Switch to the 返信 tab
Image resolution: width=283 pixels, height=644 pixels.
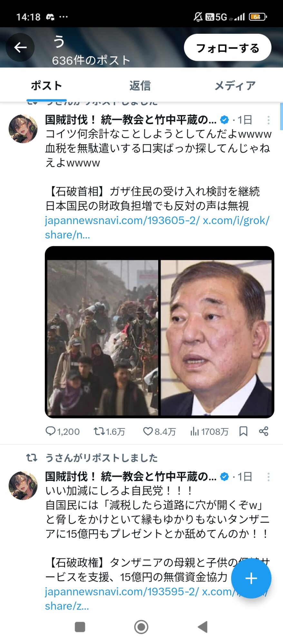[x=140, y=86]
